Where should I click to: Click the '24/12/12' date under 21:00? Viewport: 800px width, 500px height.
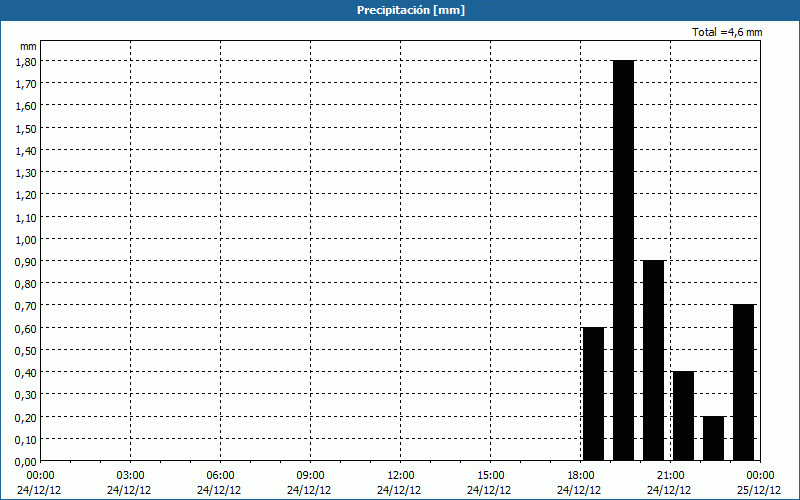tap(669, 490)
